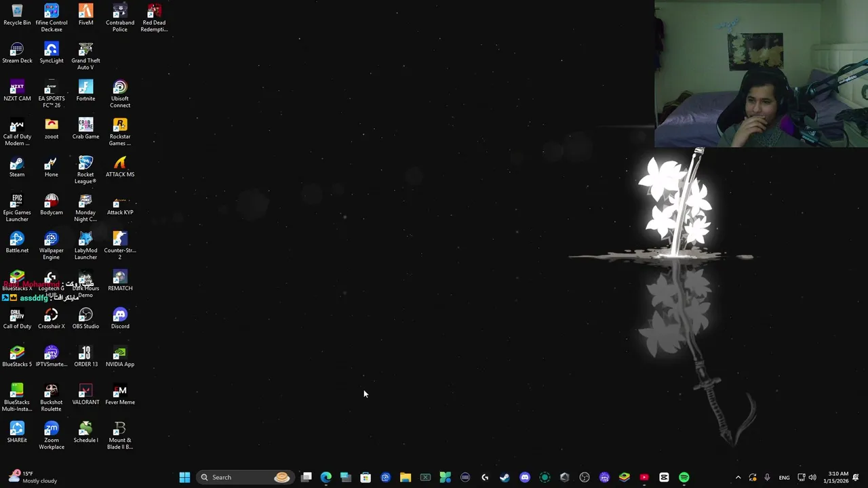Open the LabyMod Launcher shortcut
The width and height of the screenshot is (868, 488).
[85, 246]
